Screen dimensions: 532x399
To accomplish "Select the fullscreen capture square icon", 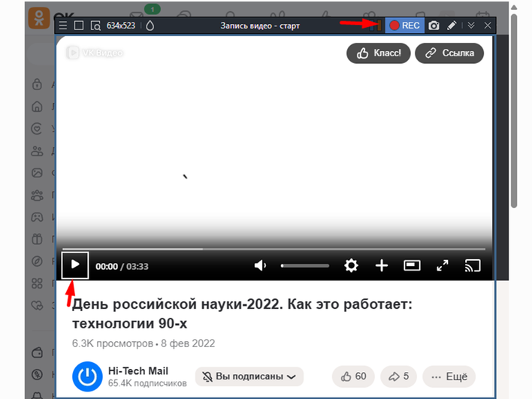I will pos(79,26).
